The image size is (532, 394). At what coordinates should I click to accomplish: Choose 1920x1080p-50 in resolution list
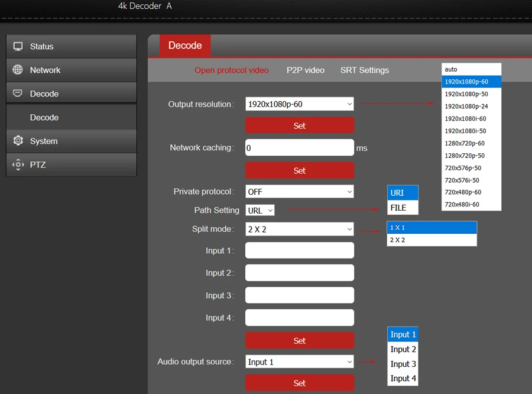pyautogui.click(x=471, y=94)
